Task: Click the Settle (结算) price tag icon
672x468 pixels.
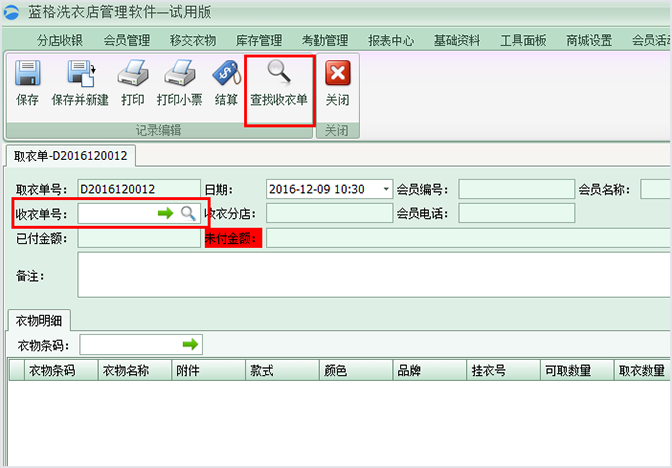Action: tap(226, 73)
